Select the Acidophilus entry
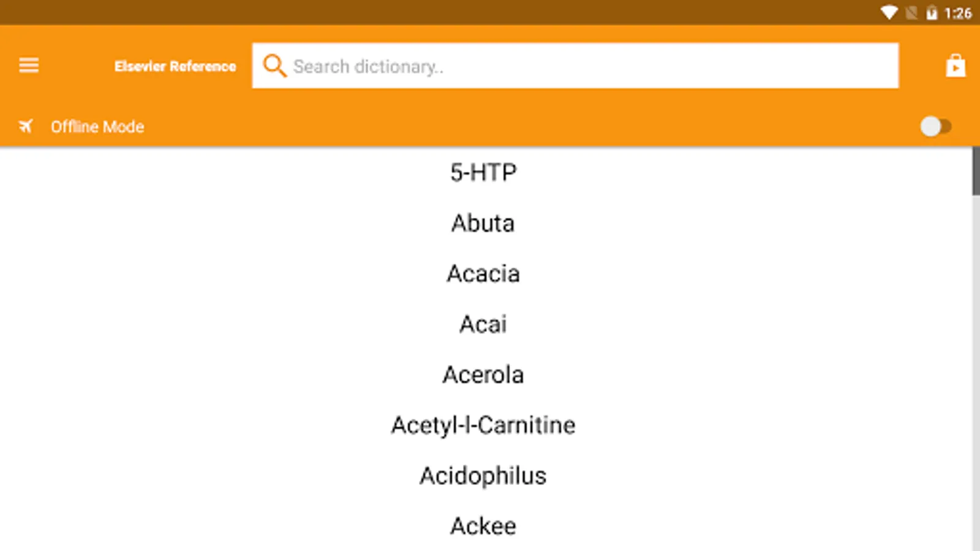Screen dimensions: 980x551 483,476
